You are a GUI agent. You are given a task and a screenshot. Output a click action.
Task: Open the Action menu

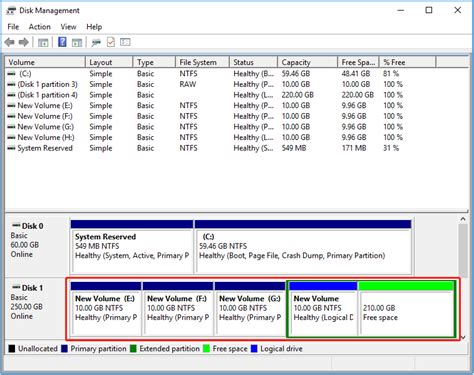[x=40, y=27]
